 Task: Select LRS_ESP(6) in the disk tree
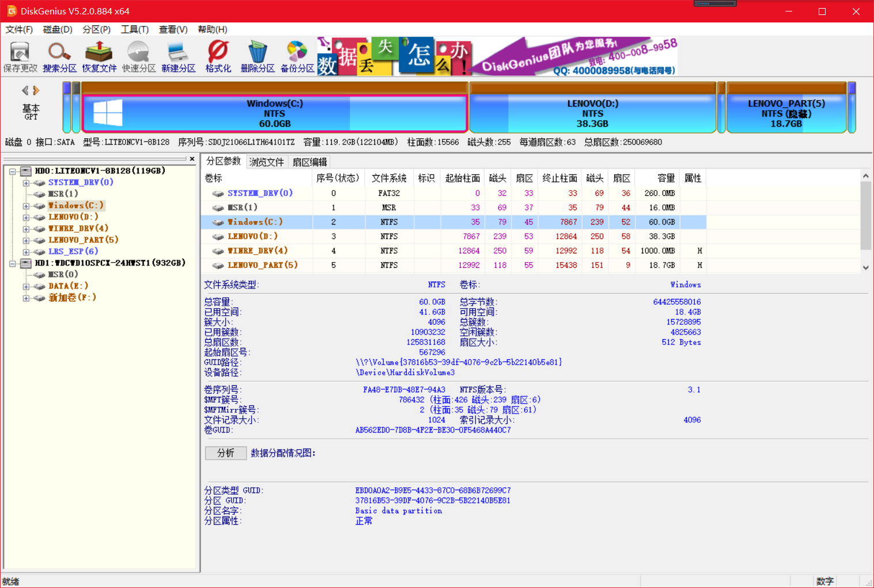73,252
